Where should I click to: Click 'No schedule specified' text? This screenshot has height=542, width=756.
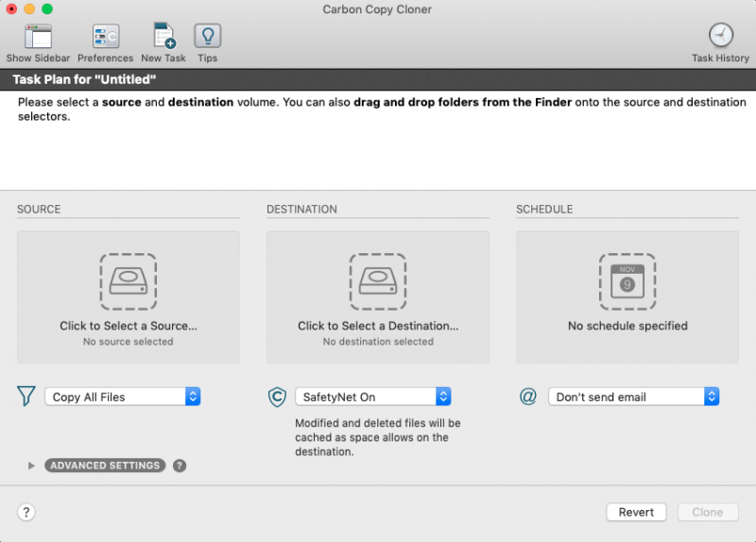click(x=627, y=326)
